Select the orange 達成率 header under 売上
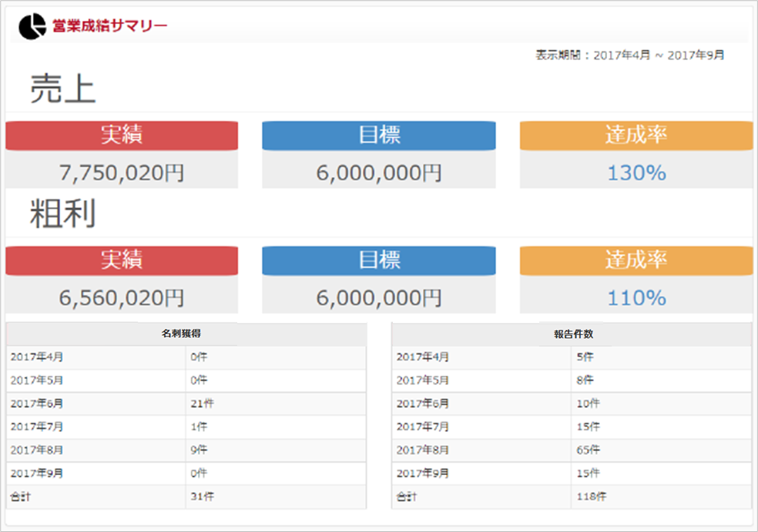Screen dimensions: 758x532 [636, 136]
